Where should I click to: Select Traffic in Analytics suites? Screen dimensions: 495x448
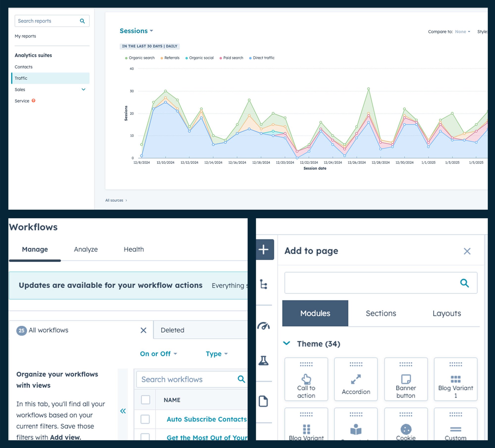point(50,78)
